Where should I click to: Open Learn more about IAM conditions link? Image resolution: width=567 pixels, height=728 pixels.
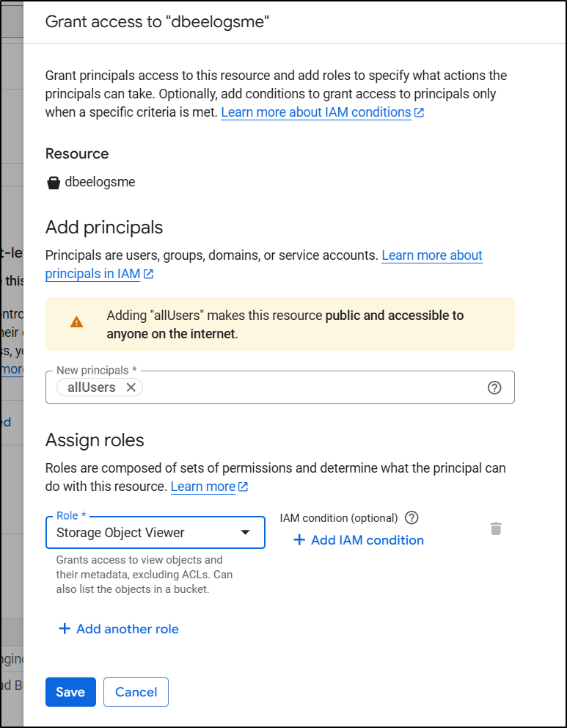click(315, 112)
